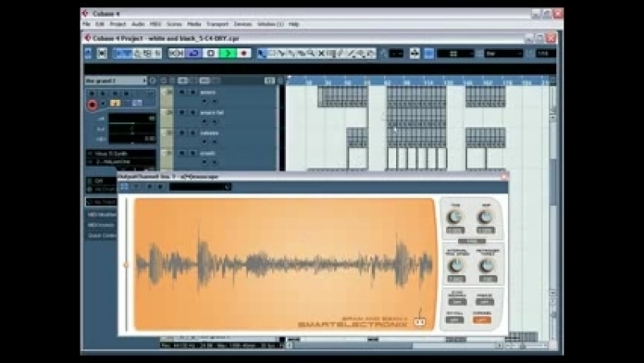Open the MIDI Modifiers inspector tab
The image size is (644, 363).
tap(101, 214)
